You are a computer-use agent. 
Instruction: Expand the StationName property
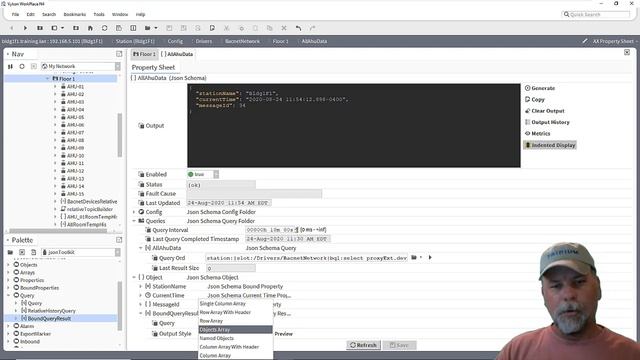coord(141,287)
